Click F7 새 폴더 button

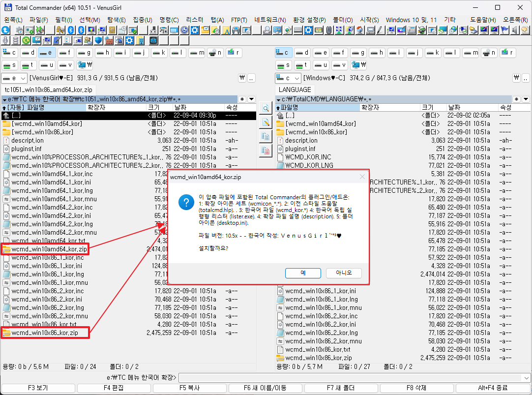(x=341, y=388)
